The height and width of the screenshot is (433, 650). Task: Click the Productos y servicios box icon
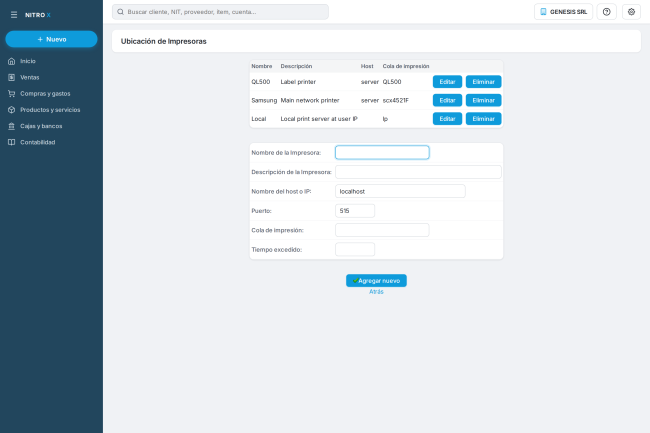12,110
